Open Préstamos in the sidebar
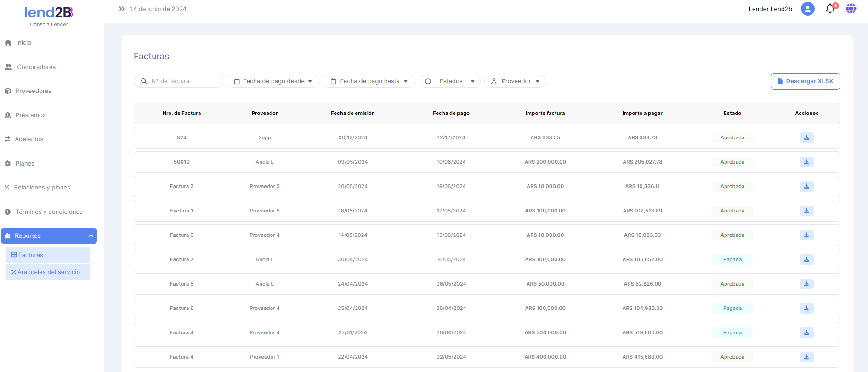This screenshot has width=868, height=372. click(x=30, y=115)
